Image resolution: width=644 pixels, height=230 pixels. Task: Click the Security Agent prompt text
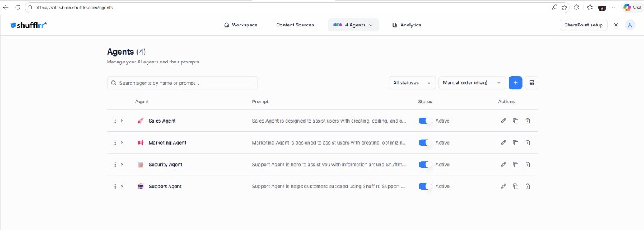tap(330, 164)
